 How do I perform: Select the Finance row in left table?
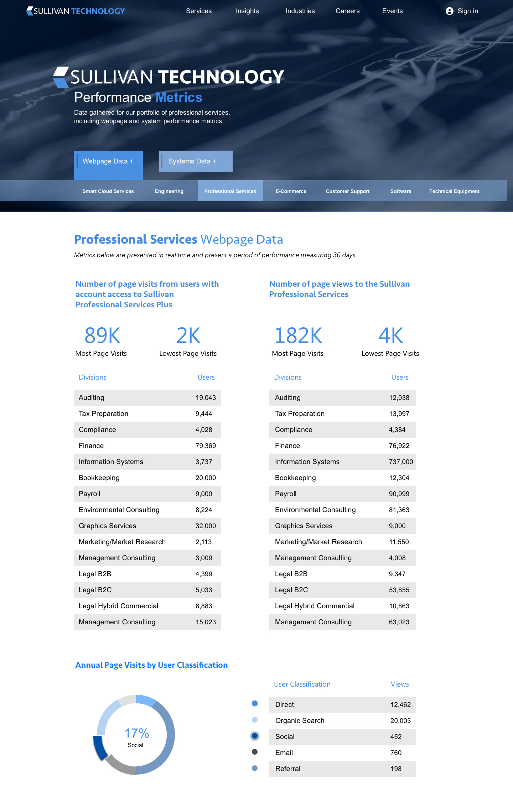click(147, 446)
